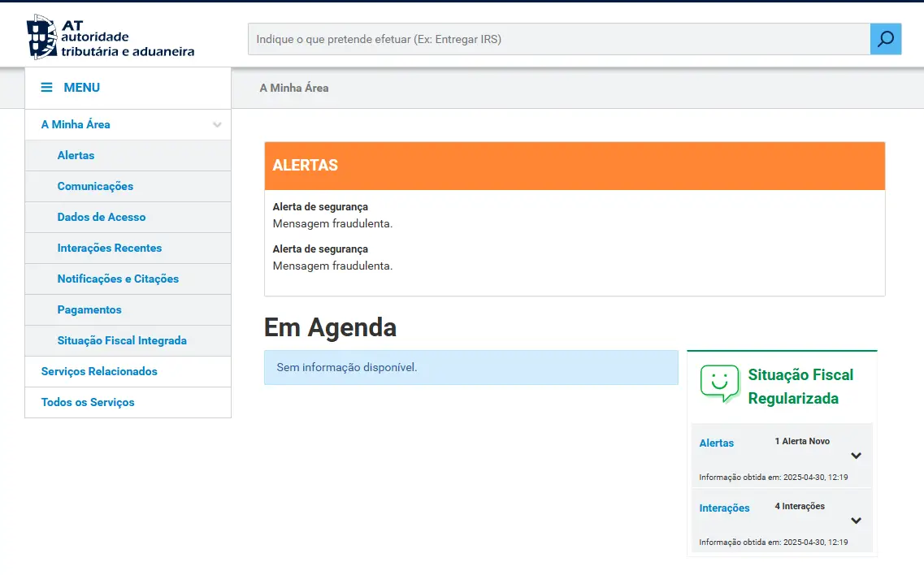This screenshot has height=575, width=924.
Task: Go to Dados de Acesso
Action: click(x=102, y=217)
